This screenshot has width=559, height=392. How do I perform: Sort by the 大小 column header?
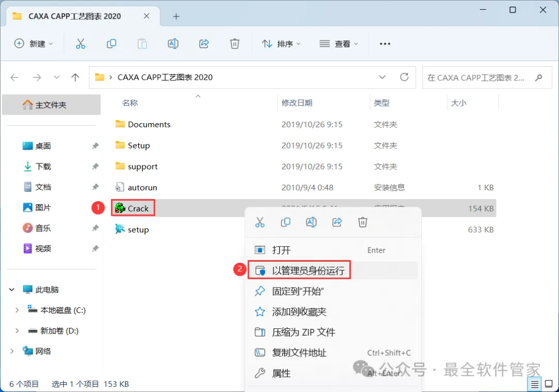459,103
